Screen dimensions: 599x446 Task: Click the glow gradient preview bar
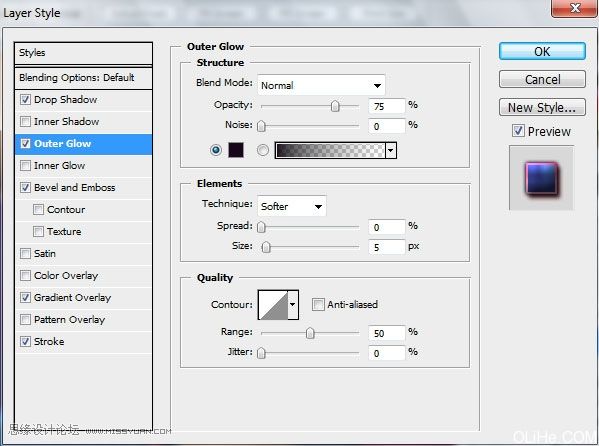point(330,150)
